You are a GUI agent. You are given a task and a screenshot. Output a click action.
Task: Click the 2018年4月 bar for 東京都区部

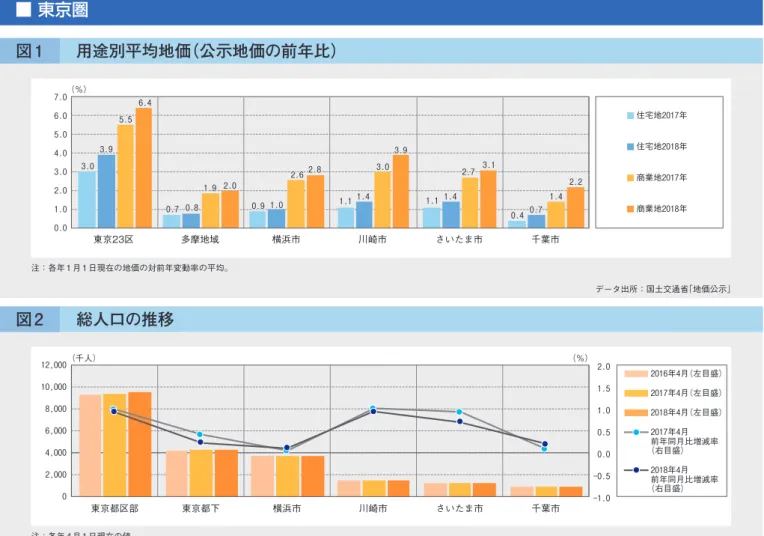[140, 444]
